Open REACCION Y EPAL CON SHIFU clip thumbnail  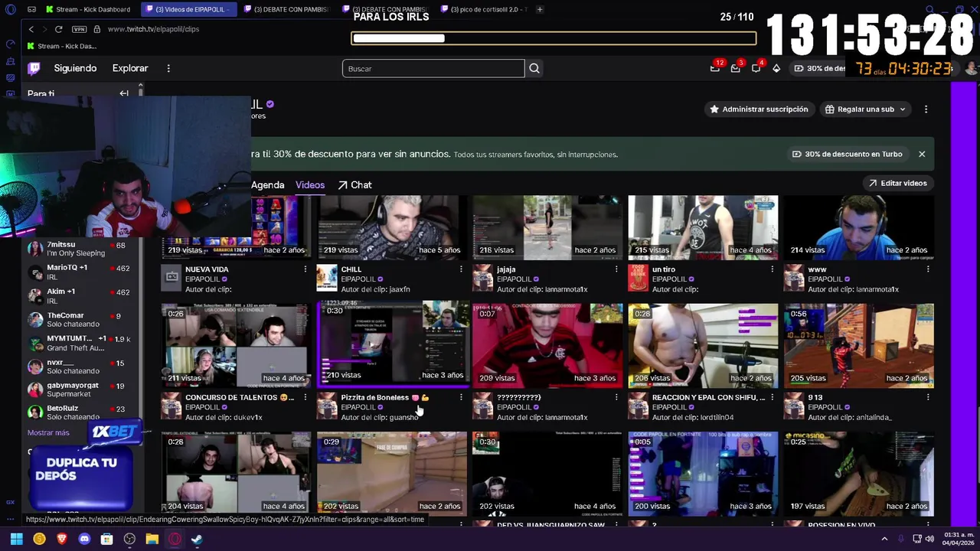[x=703, y=345]
